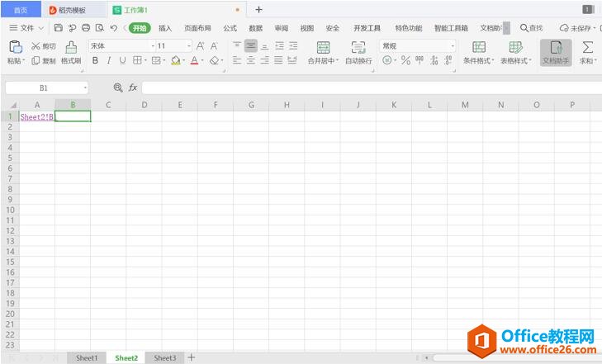
Task: Expand the font size 11 dropdown
Action: point(189,46)
